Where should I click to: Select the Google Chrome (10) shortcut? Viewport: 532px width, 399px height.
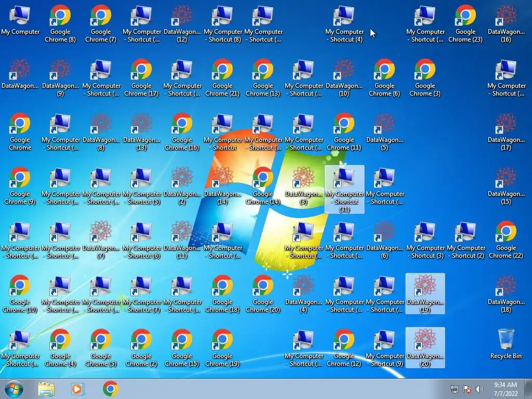pos(20,294)
